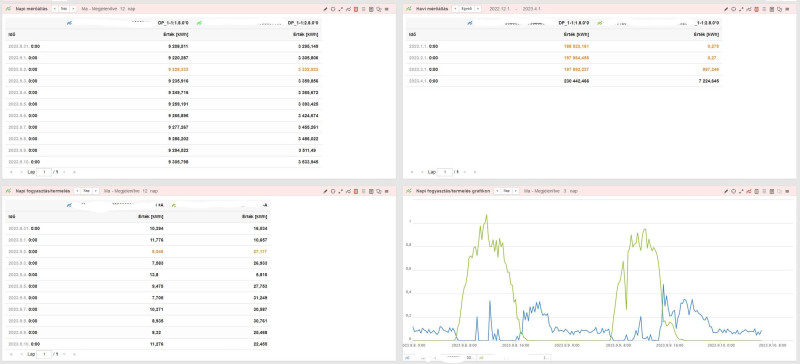Click the Idő column header in Napi mérőállás table
800x364 pixels.
point(11,35)
